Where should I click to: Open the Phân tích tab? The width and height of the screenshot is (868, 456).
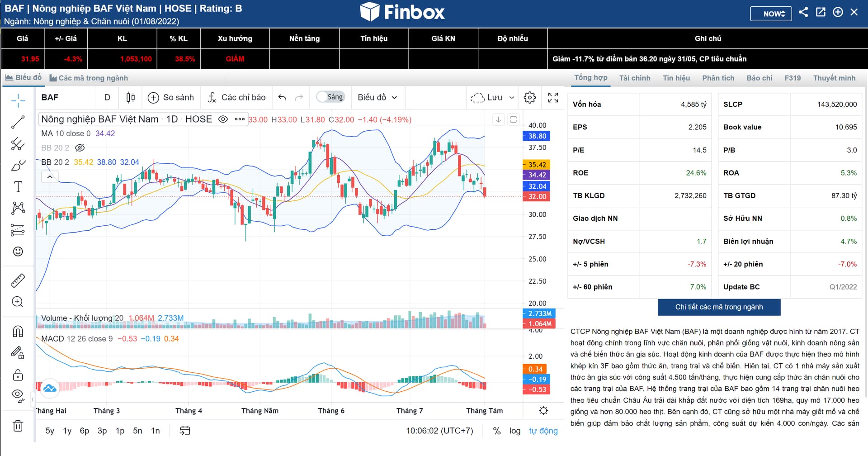(x=718, y=78)
